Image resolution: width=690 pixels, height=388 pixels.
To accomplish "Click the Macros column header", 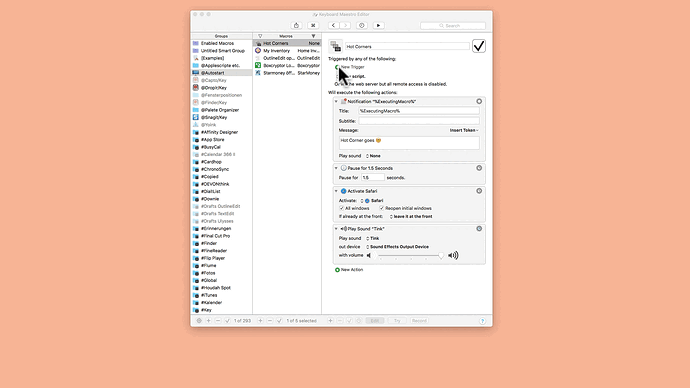I will click(286, 36).
